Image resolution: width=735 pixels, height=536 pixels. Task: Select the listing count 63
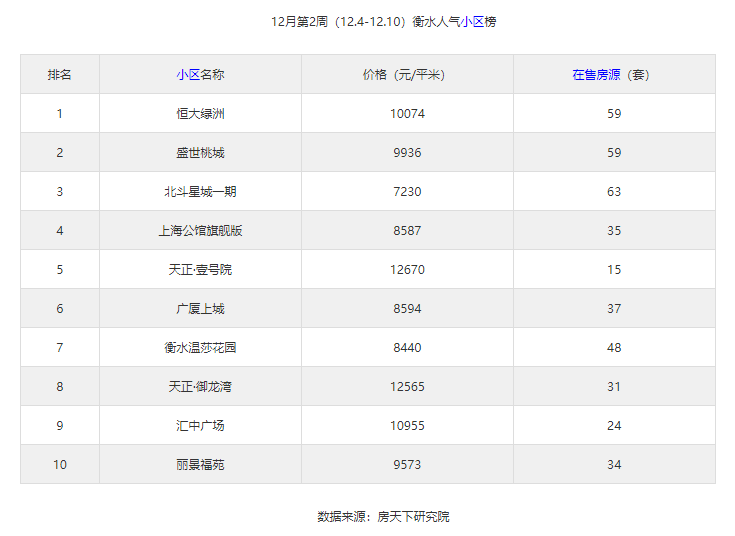tap(614, 191)
